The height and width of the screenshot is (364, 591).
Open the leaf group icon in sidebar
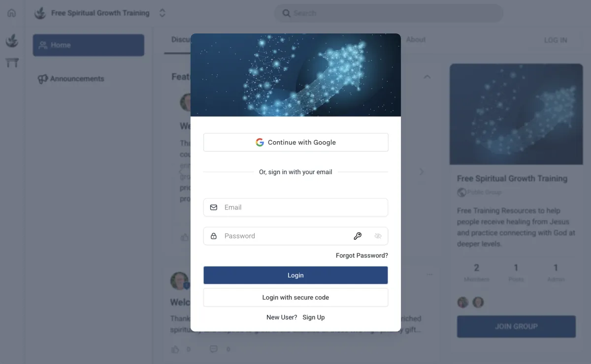coord(12,41)
